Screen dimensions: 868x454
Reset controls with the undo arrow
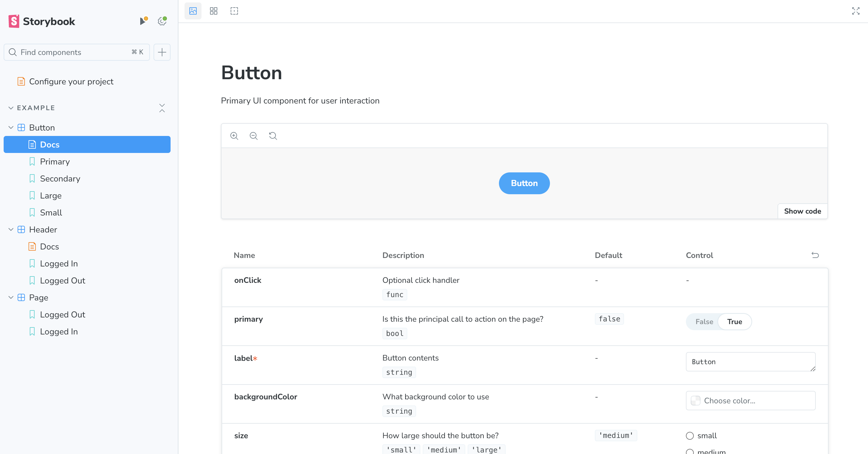pyautogui.click(x=815, y=255)
